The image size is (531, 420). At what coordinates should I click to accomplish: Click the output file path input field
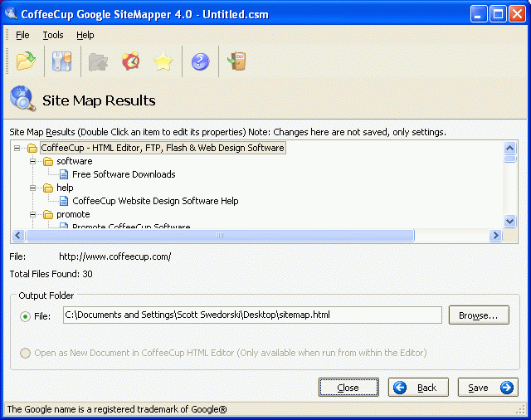pos(252,315)
